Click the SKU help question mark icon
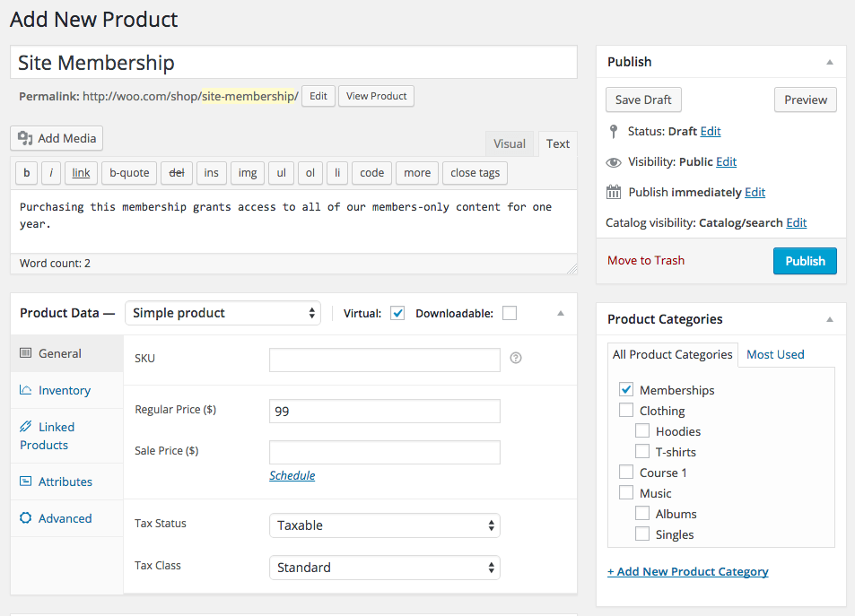855x616 pixels. click(516, 358)
